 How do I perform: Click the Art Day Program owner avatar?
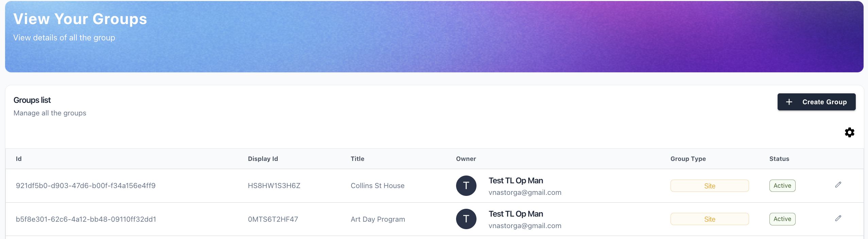point(466,219)
